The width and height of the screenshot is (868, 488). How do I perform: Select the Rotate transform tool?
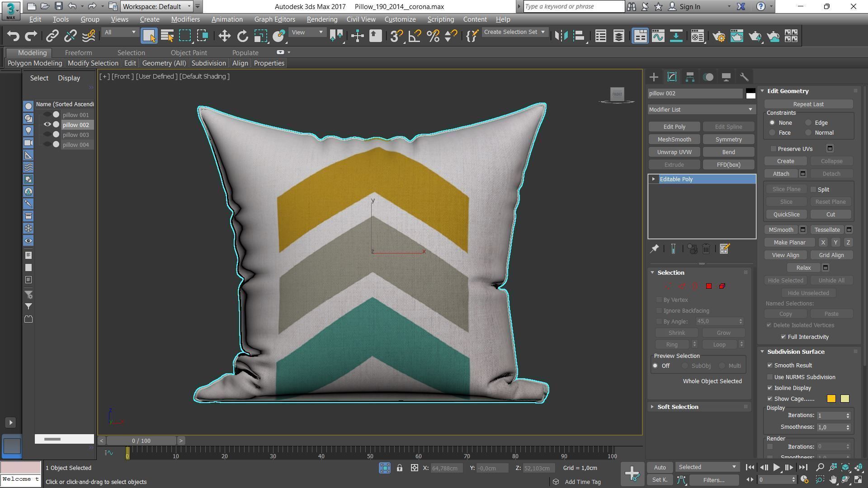pos(242,36)
